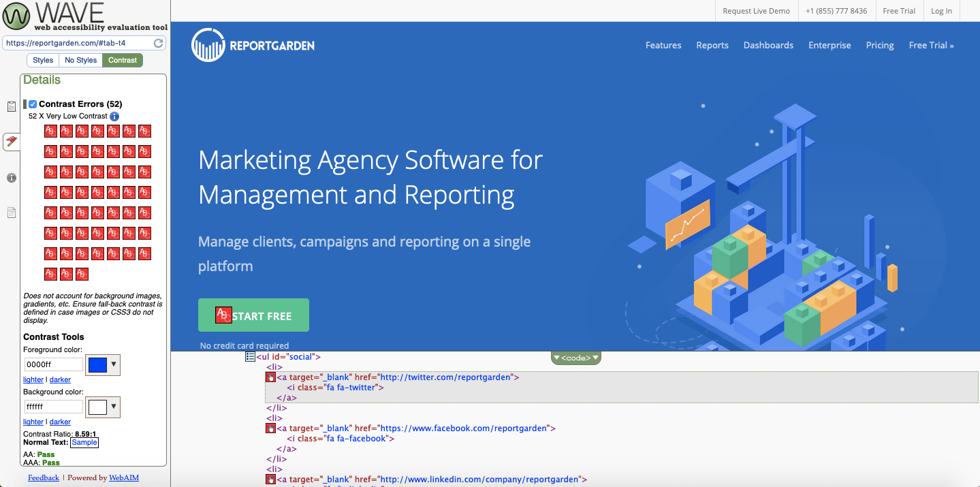This screenshot has height=487, width=980.
Task: Click the blue info icon beside Very Low Contrast
Action: coord(114,116)
